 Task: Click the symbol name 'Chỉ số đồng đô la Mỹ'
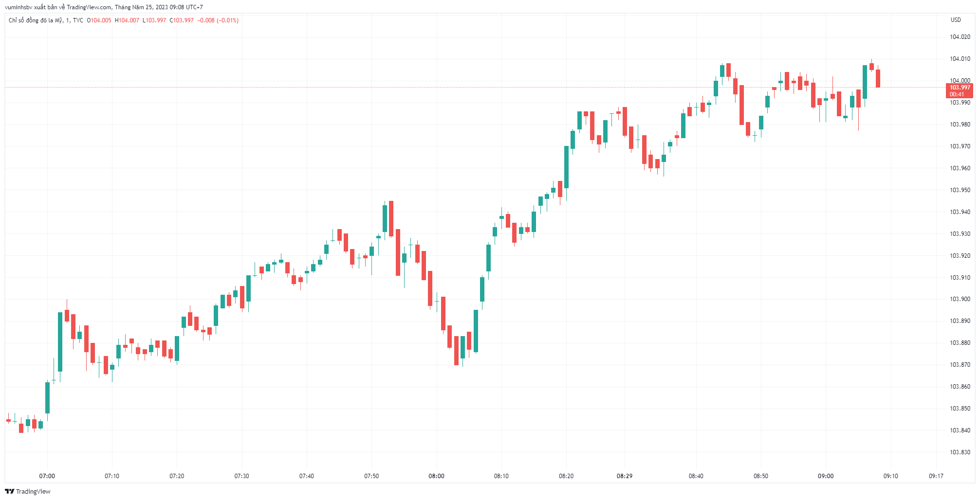[x=36, y=20]
